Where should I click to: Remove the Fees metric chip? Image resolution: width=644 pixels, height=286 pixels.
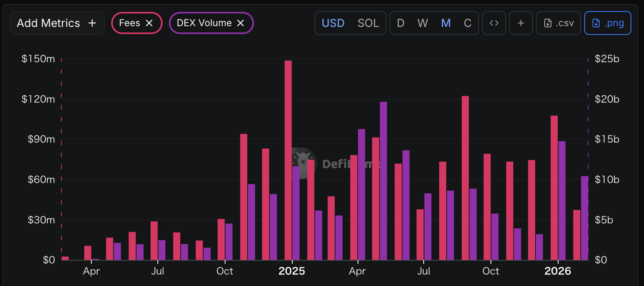[149, 23]
